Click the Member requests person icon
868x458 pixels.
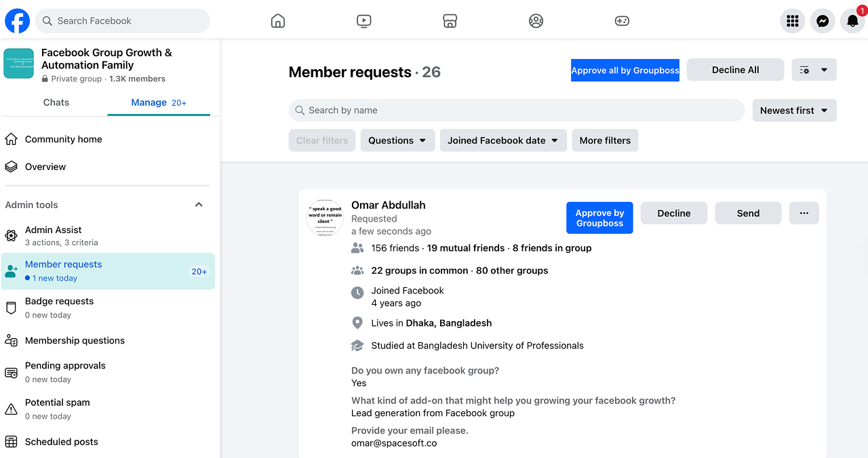(11, 271)
